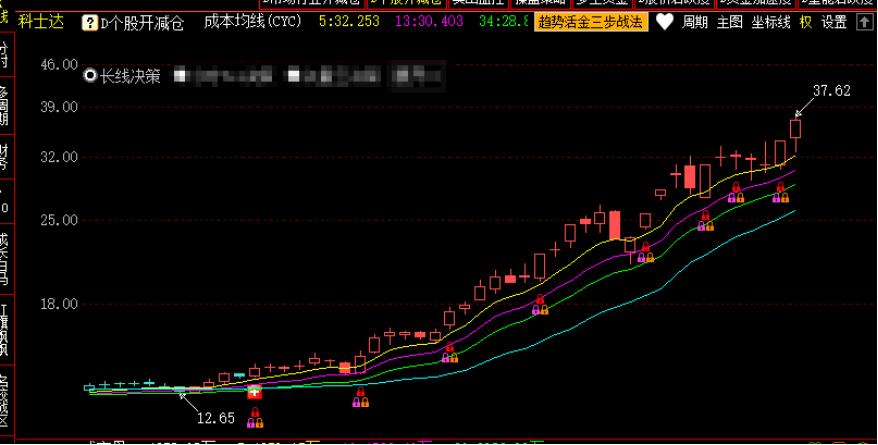Select the 长线决策 radio option

coord(90,76)
